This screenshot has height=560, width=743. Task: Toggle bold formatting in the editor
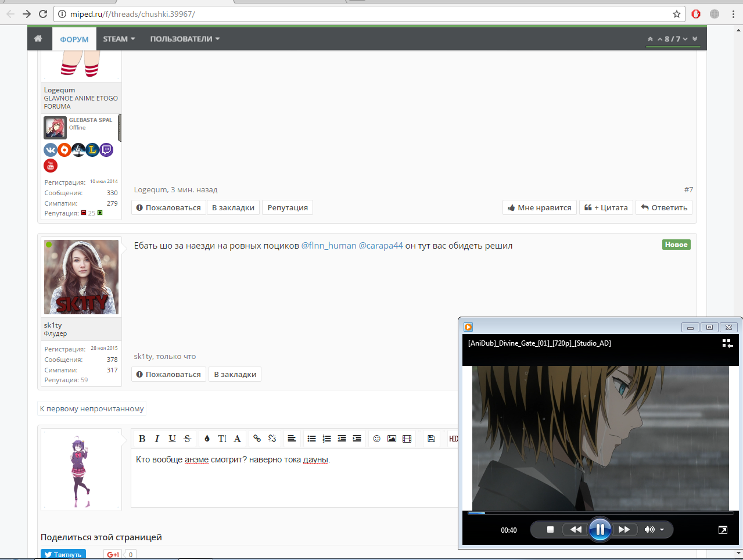(x=142, y=439)
